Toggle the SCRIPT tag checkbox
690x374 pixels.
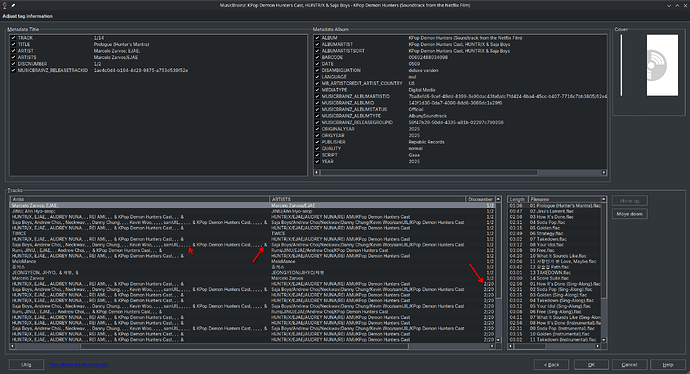[317, 155]
